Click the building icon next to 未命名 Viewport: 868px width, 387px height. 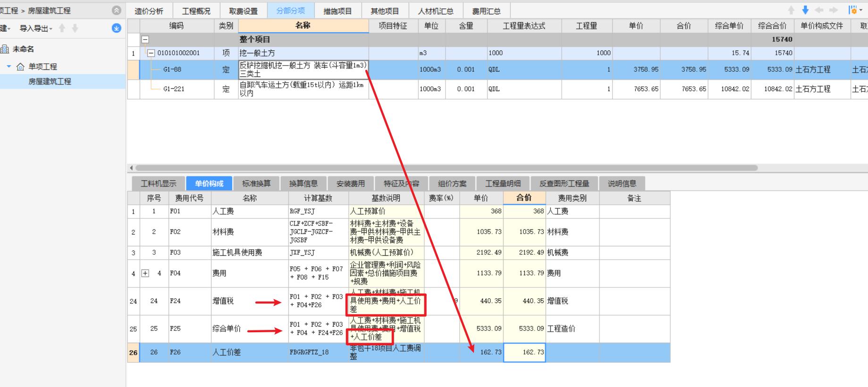click(5, 49)
